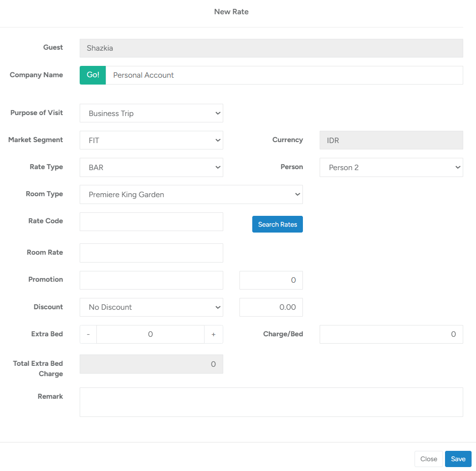This screenshot has width=476, height=471.
Task: Select the Room Rate input field
Action: [151, 253]
